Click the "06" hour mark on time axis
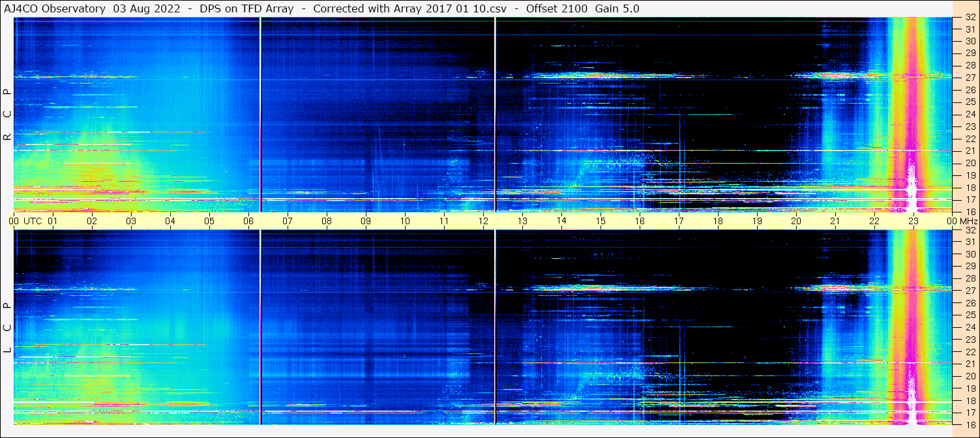This screenshot has width=980, height=438. (x=248, y=221)
